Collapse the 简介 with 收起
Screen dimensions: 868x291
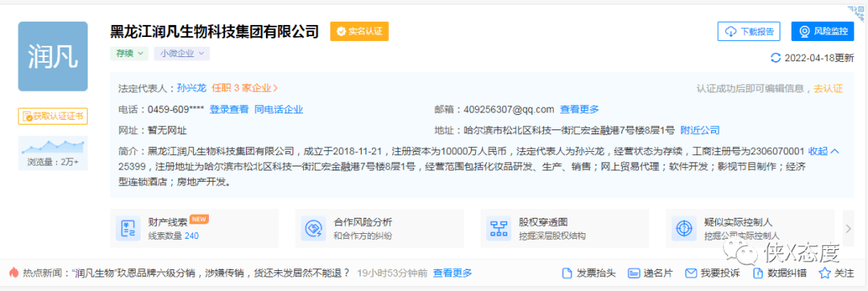[825, 150]
